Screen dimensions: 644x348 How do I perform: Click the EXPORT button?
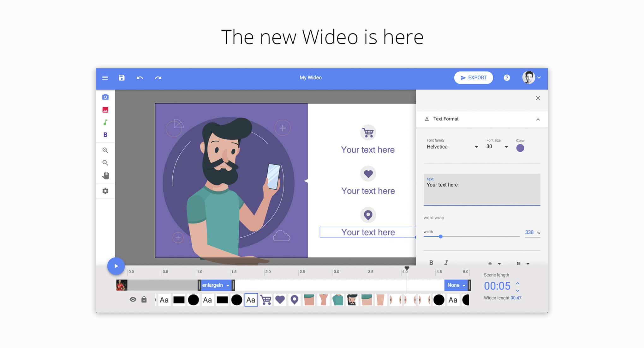(x=474, y=77)
